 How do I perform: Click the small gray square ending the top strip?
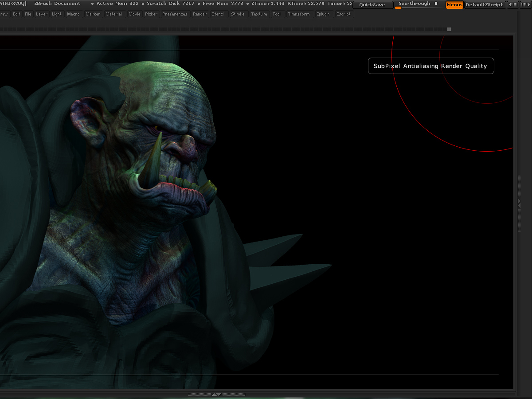pyautogui.click(x=449, y=29)
